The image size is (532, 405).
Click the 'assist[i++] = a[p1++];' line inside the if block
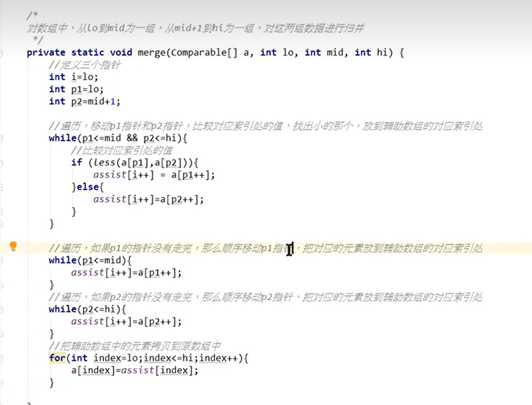point(154,174)
